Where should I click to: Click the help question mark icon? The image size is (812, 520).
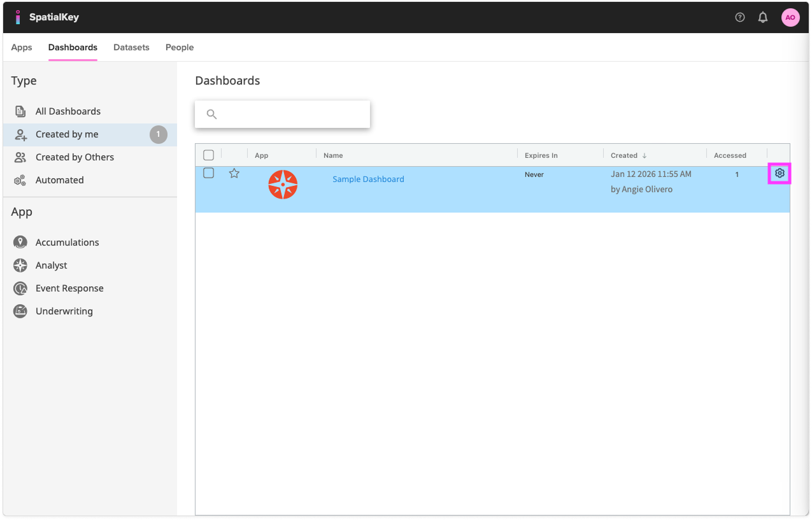coord(739,17)
